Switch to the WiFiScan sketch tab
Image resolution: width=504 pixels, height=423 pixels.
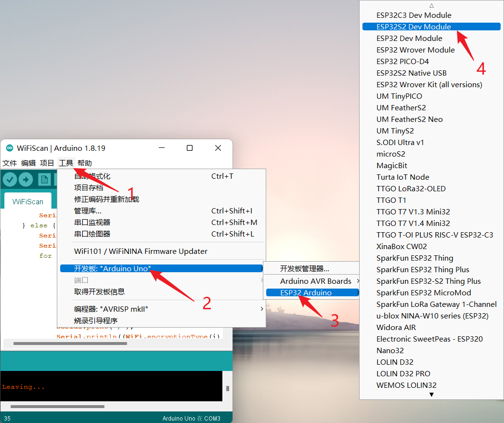(x=27, y=202)
